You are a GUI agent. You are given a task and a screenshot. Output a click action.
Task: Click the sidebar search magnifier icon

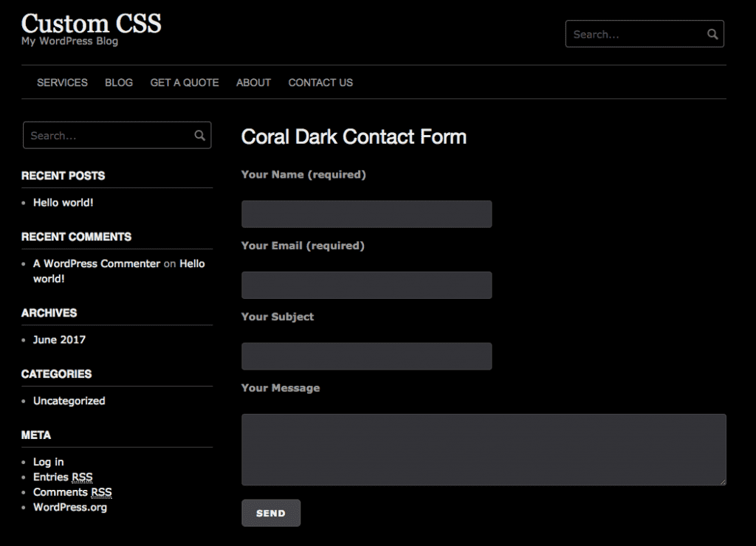[199, 135]
